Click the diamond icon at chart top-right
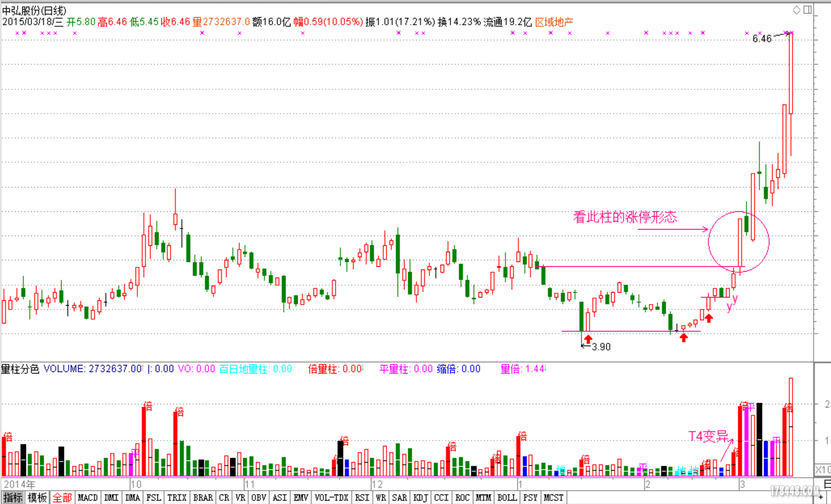 click(796, 10)
